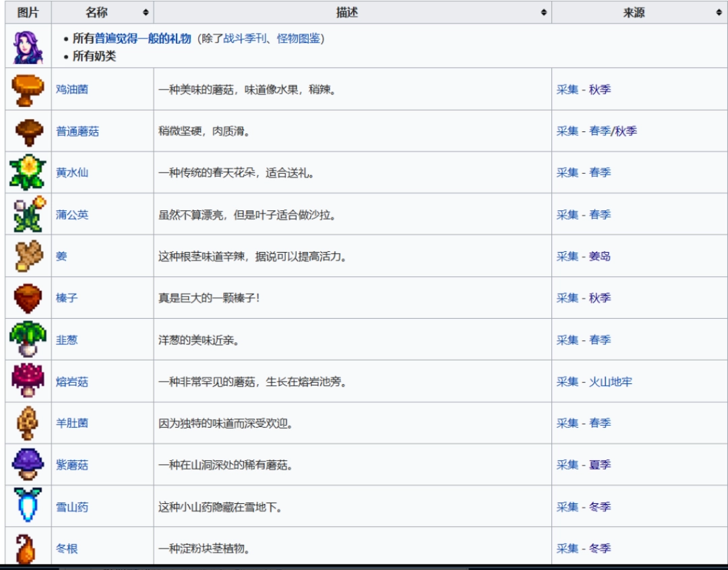Open the 普遍觉得一般的礼物 link
The height and width of the screenshot is (570, 728).
coord(143,38)
